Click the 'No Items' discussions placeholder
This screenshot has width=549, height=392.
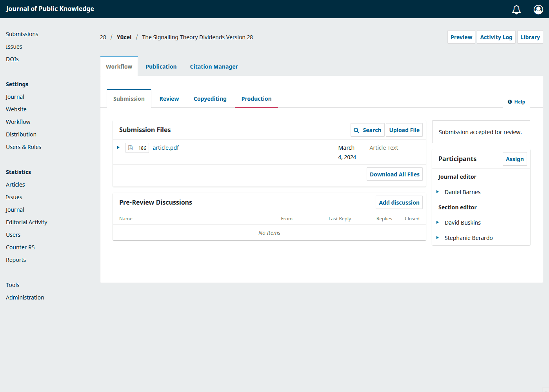pyautogui.click(x=269, y=233)
